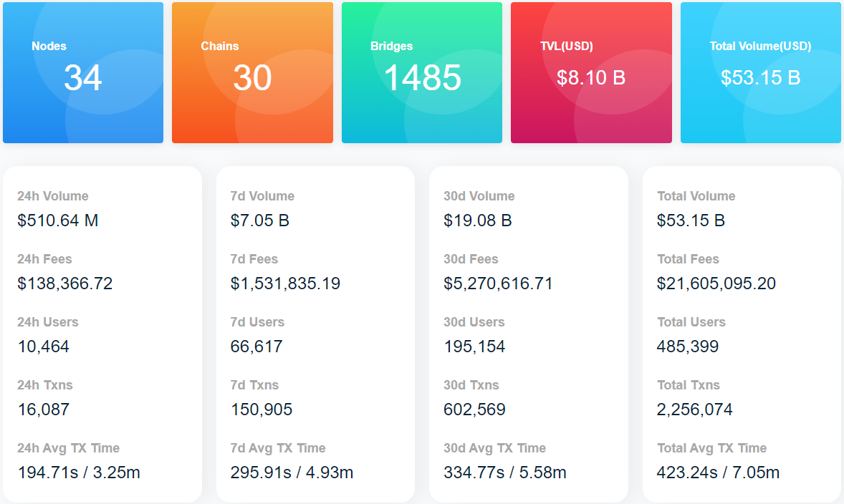The width and height of the screenshot is (844, 504).
Task: Click the red TVL(USD) card
Action: click(591, 72)
